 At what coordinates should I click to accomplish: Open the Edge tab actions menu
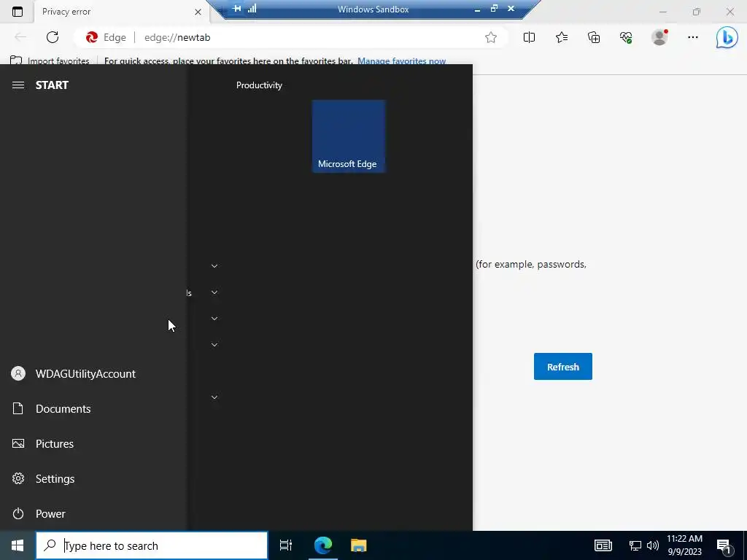pos(18,12)
